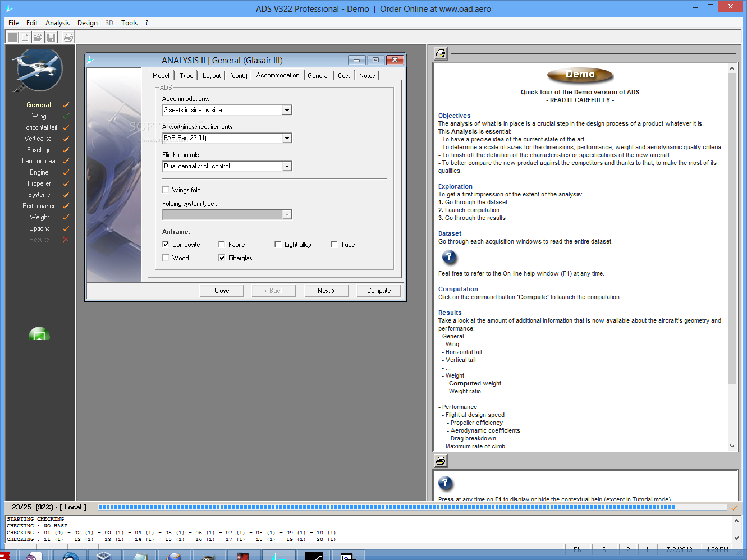Tick the Tube airframe checkbox
The width and height of the screenshot is (747, 560).
pyautogui.click(x=334, y=244)
